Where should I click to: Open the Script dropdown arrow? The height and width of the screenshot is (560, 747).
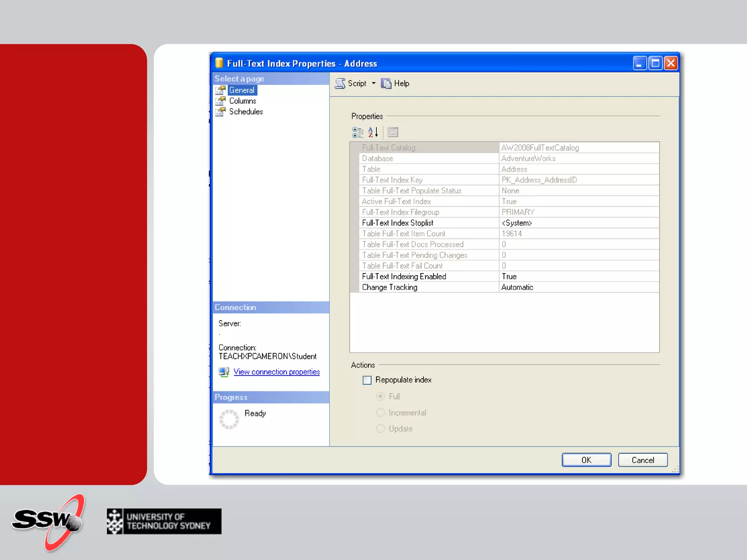coord(373,83)
